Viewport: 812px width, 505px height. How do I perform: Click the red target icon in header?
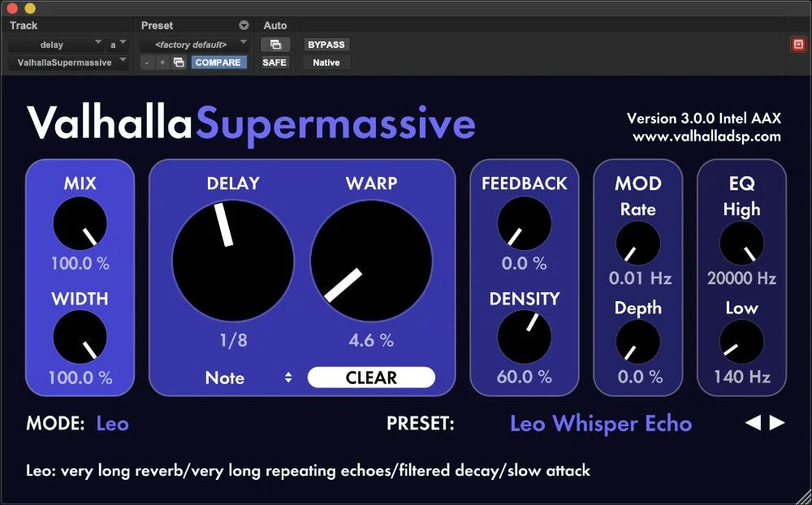click(x=798, y=45)
